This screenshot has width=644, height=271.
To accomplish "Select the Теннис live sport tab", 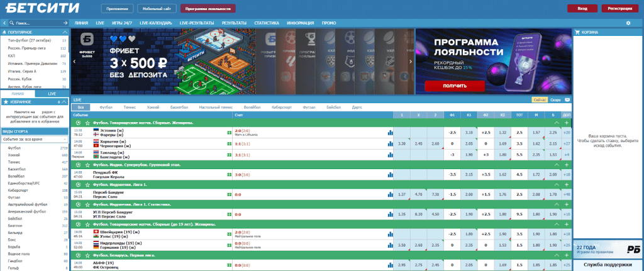I will point(130,107).
